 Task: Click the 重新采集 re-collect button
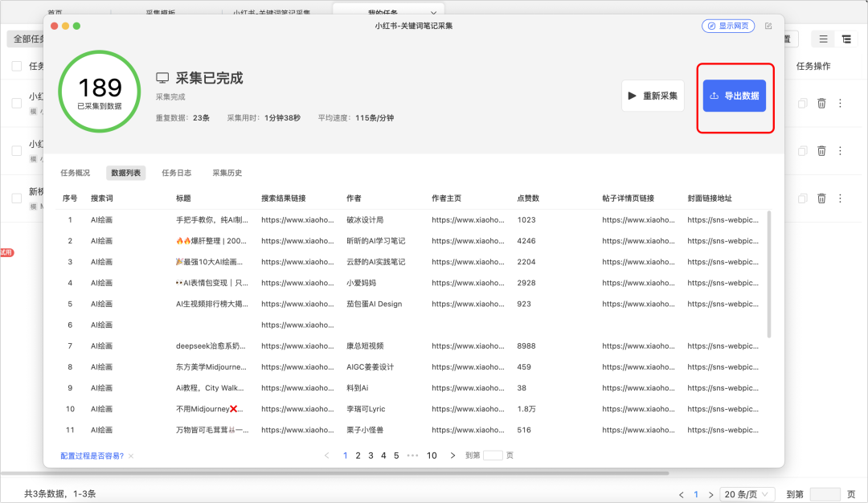click(x=653, y=96)
